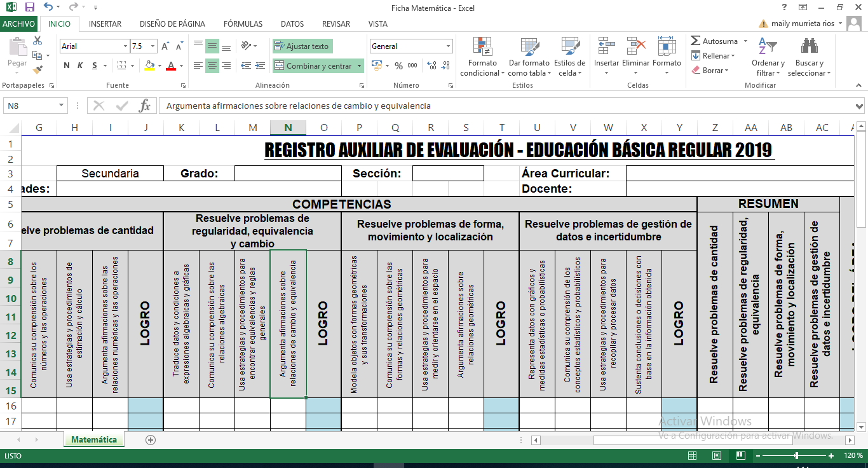Switch to Page Break Preview icon
The height and width of the screenshot is (468, 868).
(x=740, y=456)
